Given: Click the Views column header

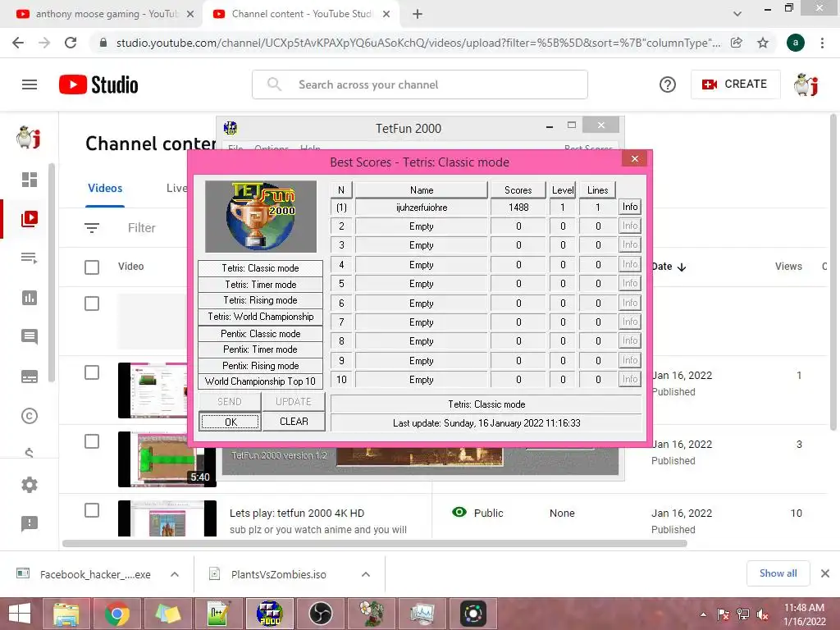Looking at the screenshot, I should [788, 267].
